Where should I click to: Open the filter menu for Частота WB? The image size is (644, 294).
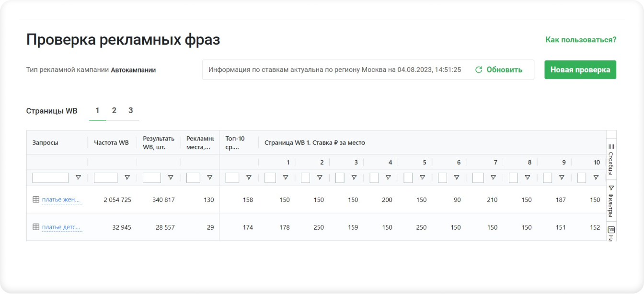click(127, 177)
